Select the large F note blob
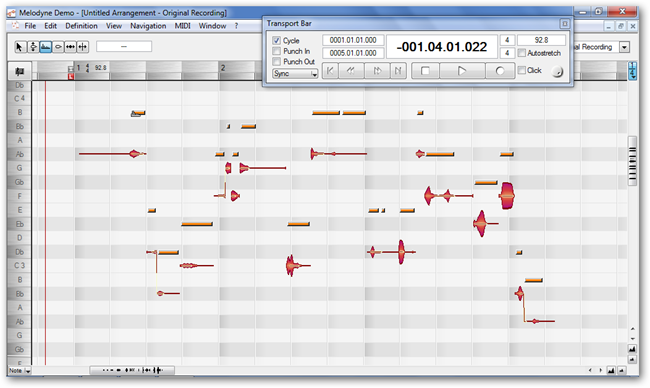Image resolution: width=650 pixels, height=388 pixels. (x=507, y=196)
